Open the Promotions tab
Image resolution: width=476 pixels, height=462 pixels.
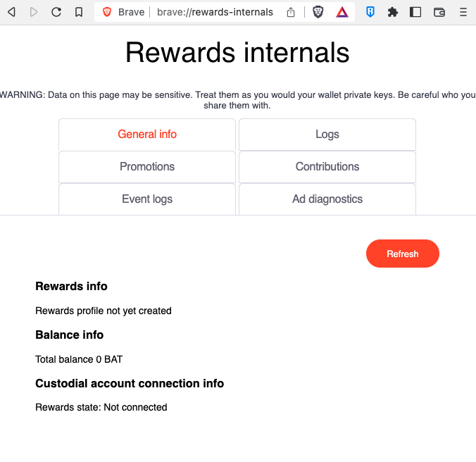point(147,167)
